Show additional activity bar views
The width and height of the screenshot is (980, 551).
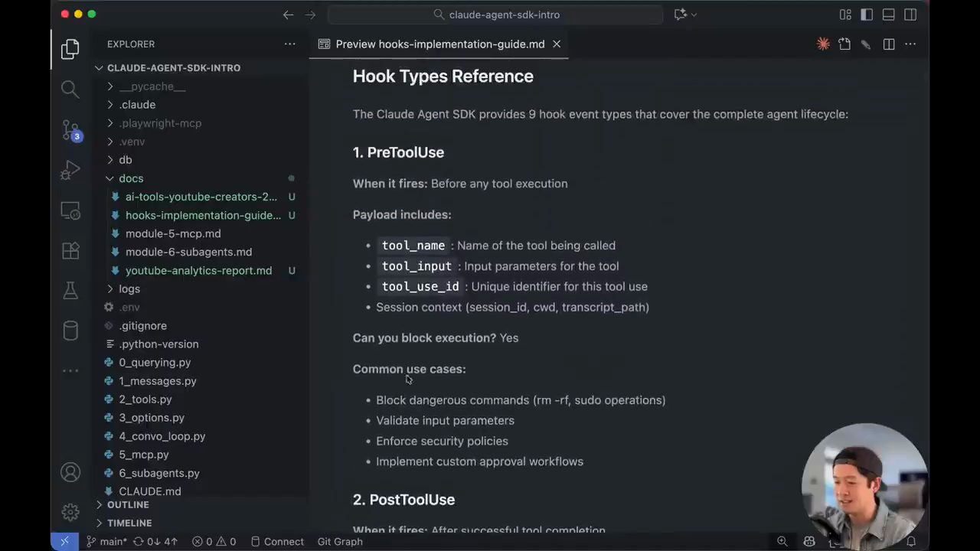(x=70, y=370)
